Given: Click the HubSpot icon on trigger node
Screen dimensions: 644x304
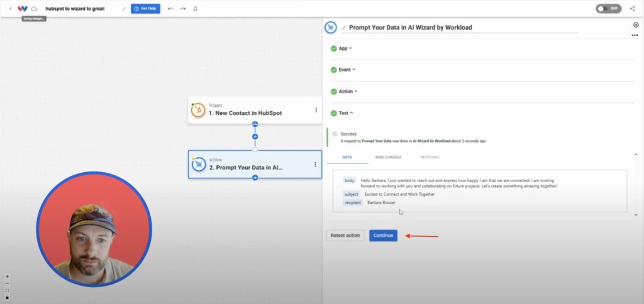Looking at the screenshot, I should (x=198, y=110).
